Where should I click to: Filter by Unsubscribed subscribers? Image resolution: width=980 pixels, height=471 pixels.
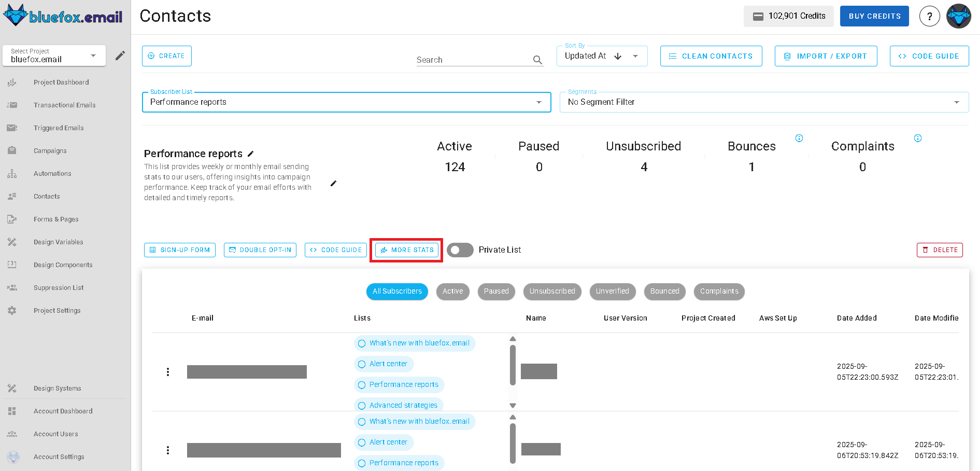coord(552,292)
